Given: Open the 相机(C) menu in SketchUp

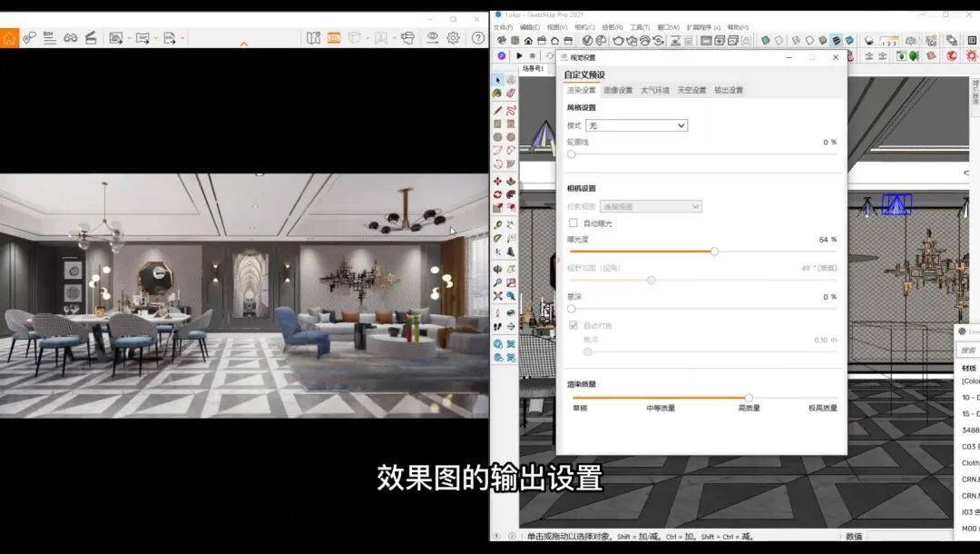Looking at the screenshot, I should coord(585,27).
